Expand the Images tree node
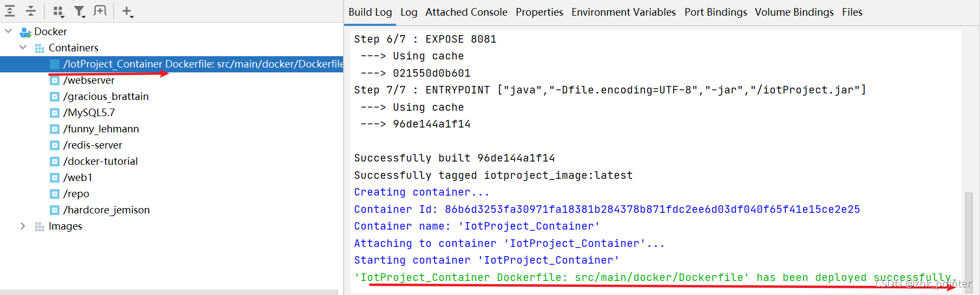The height and width of the screenshot is (295, 980). [23, 226]
